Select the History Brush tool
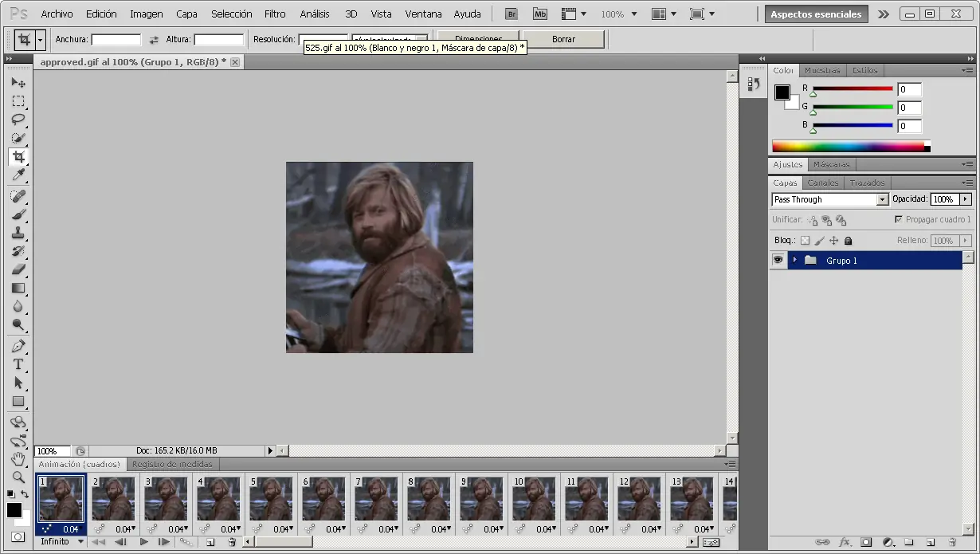Screen dimensions: 980x554 point(18,251)
